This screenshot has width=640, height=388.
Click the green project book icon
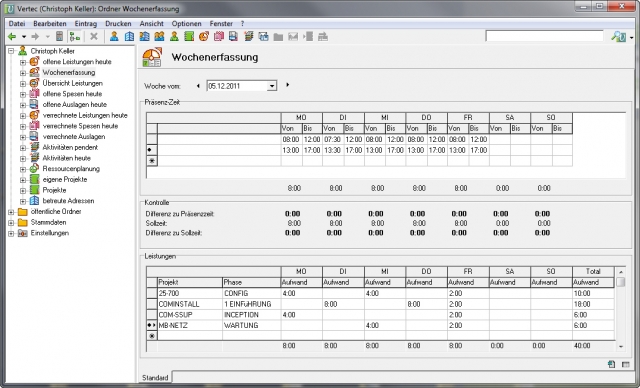tap(189, 37)
